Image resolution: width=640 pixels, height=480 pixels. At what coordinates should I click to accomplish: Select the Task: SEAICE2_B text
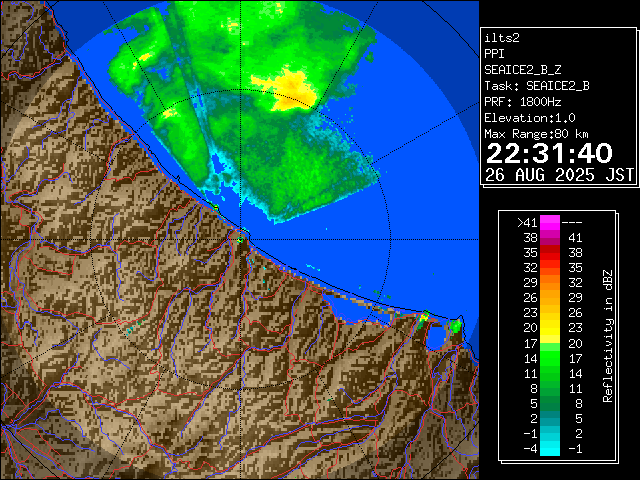coord(536,85)
